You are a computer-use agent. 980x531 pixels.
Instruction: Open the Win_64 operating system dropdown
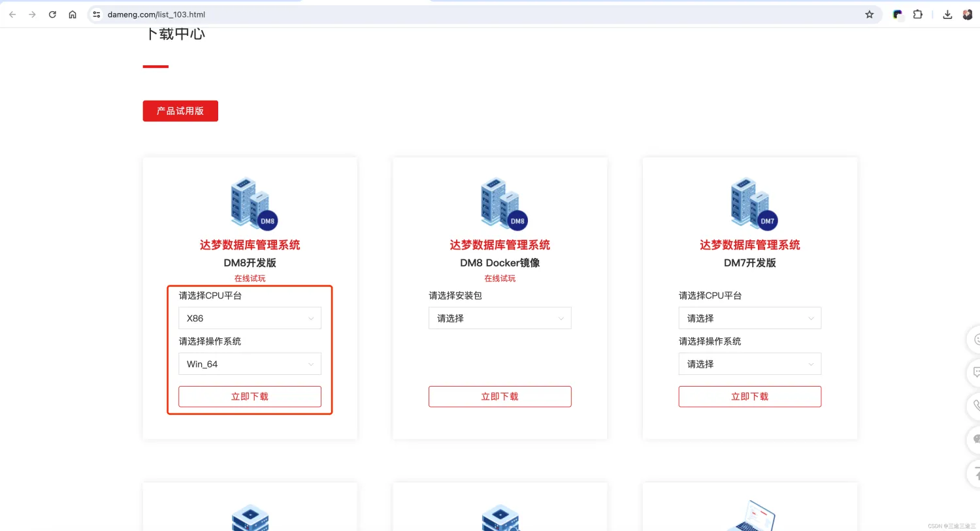250,364
